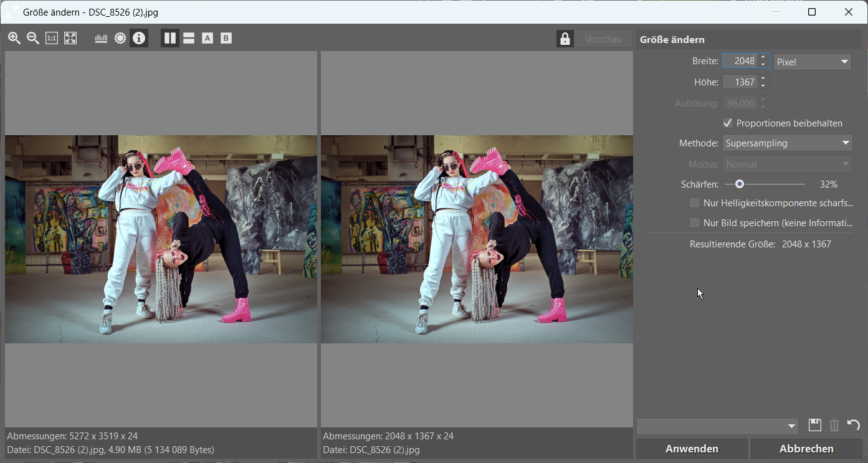Uncheck Proportionen beibehalten checkbox
The image size is (868, 463).
(727, 123)
